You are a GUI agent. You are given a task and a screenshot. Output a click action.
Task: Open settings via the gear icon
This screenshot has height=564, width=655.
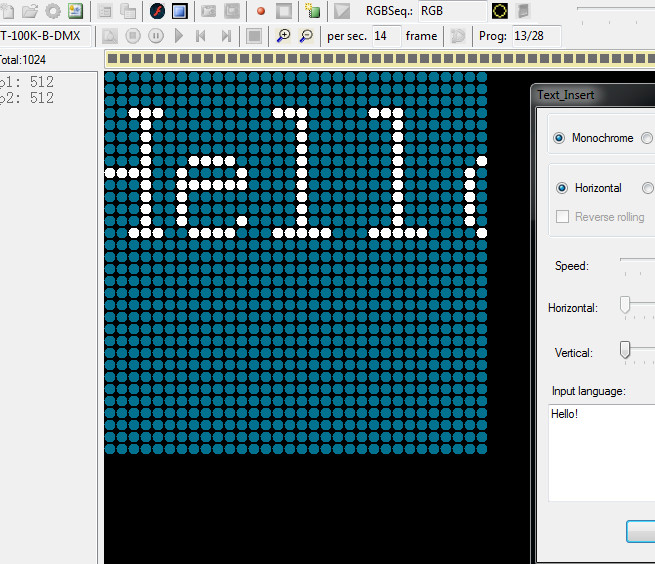click(53, 11)
